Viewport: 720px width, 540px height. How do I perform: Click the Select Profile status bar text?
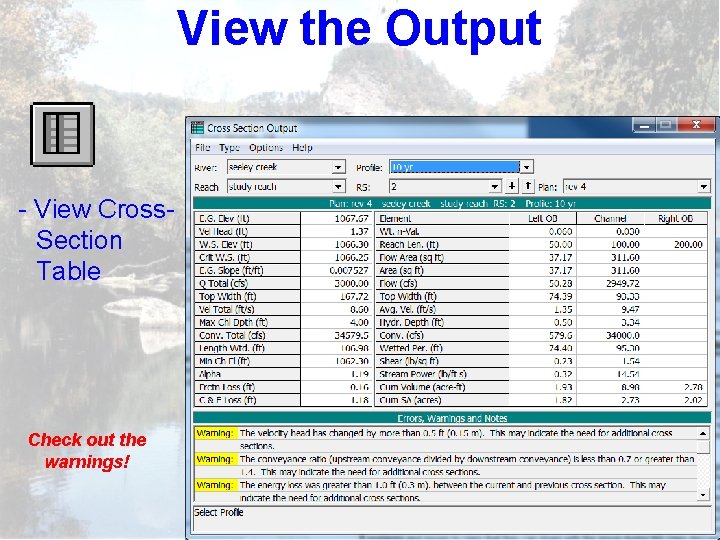219,512
